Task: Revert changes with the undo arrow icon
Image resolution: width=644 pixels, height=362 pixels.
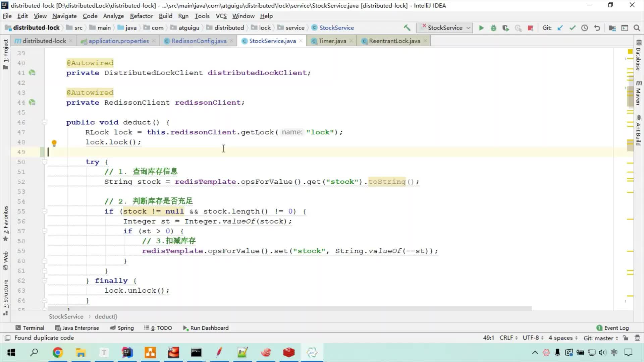Action: (597, 28)
